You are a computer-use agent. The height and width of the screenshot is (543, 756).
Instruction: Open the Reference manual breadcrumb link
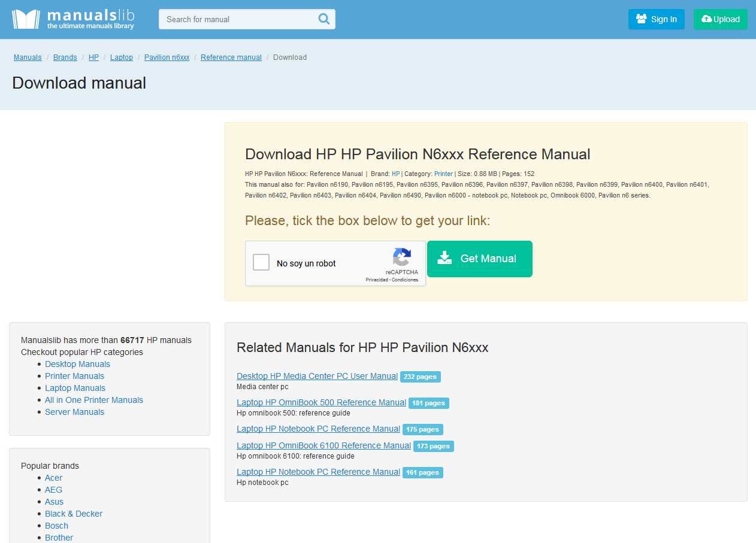[x=231, y=57]
